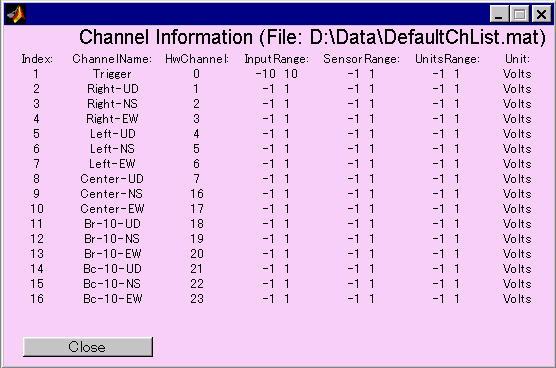Viewport: 556px width, 368px height.
Task: Close the window via title bar X
Action: pos(541,15)
